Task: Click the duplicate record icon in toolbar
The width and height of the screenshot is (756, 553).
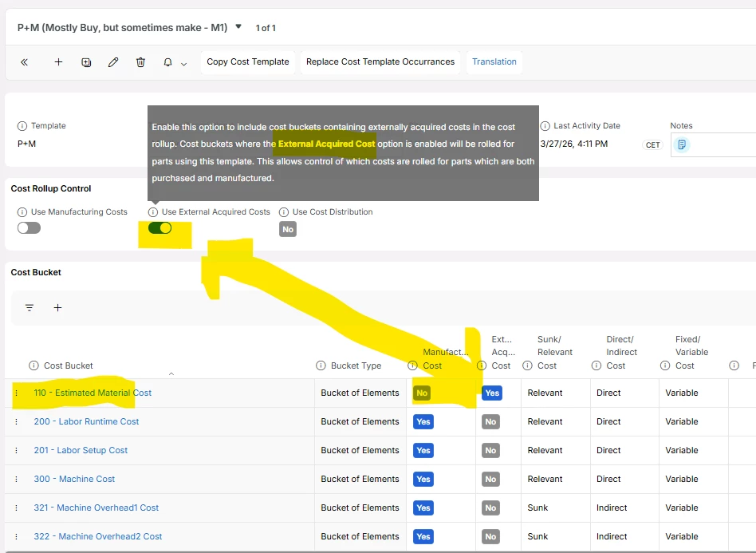Action: 86,62
